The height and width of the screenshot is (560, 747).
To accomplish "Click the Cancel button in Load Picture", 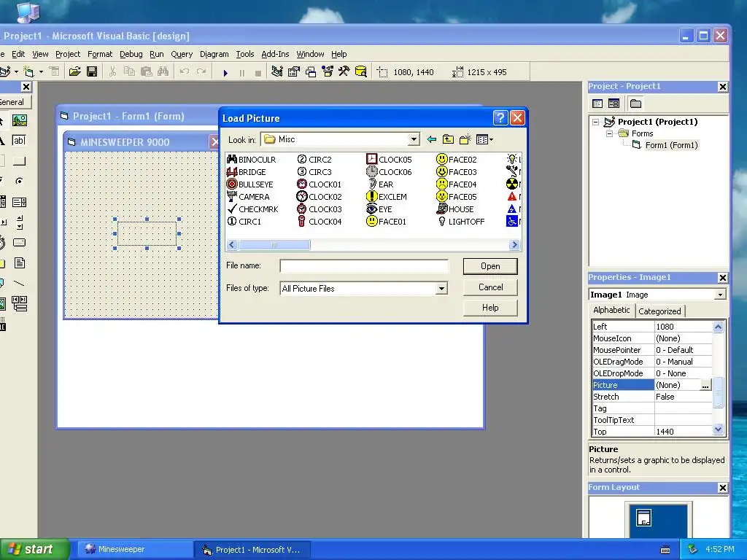I will (x=490, y=287).
